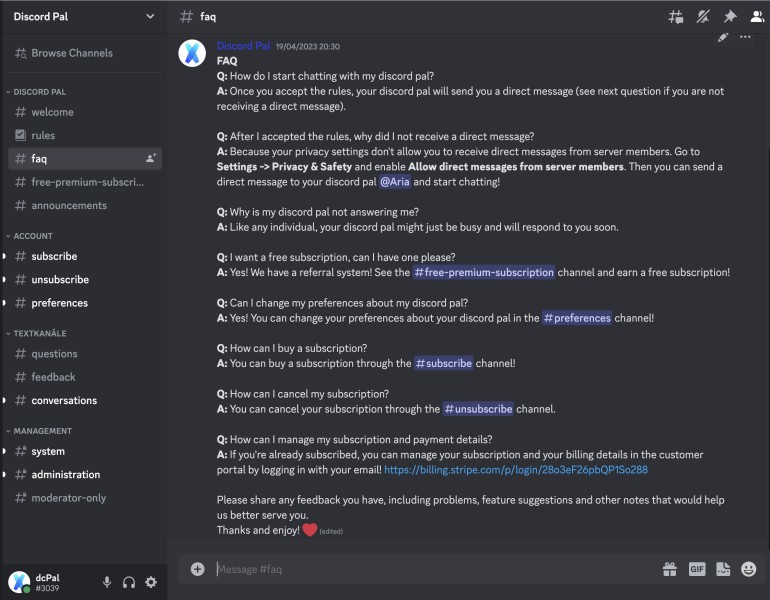770x600 pixels.
Task: Open user settings gear icon
Action: (151, 582)
